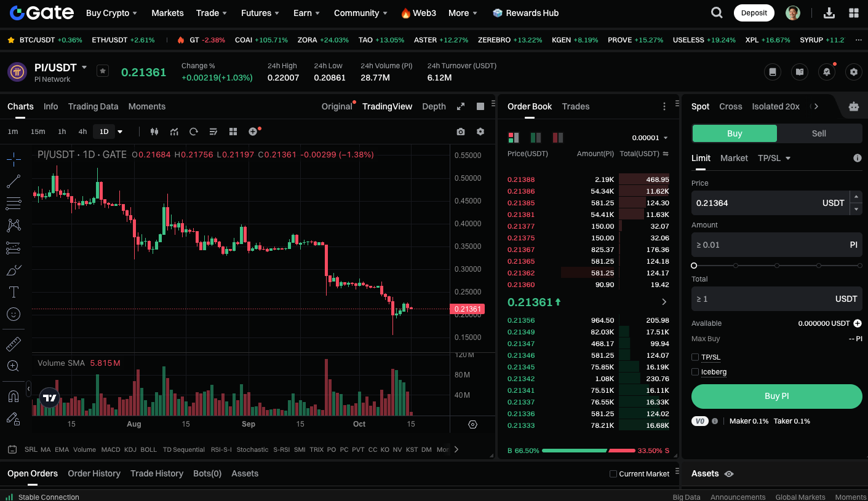Click the user profile avatar
The width and height of the screenshot is (868, 501).
(x=793, y=13)
